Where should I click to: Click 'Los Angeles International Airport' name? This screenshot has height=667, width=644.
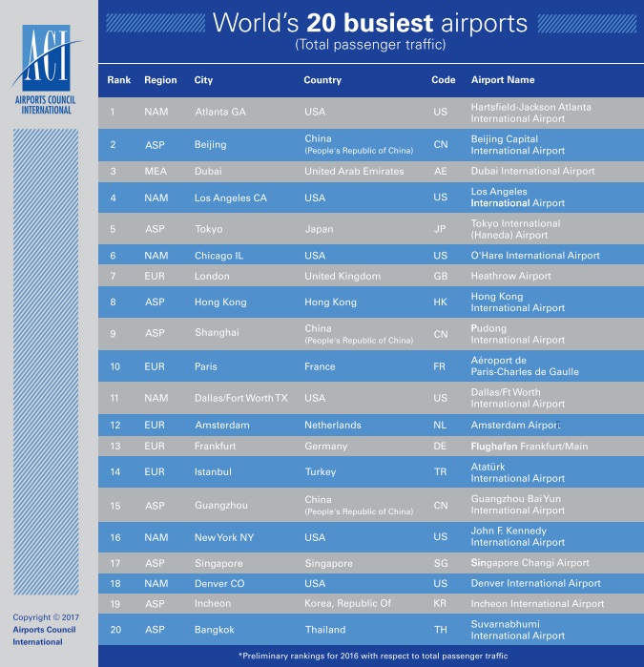[x=518, y=198]
